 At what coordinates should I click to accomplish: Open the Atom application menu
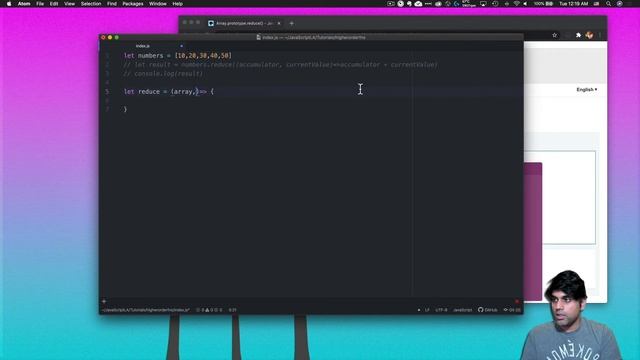click(24, 4)
